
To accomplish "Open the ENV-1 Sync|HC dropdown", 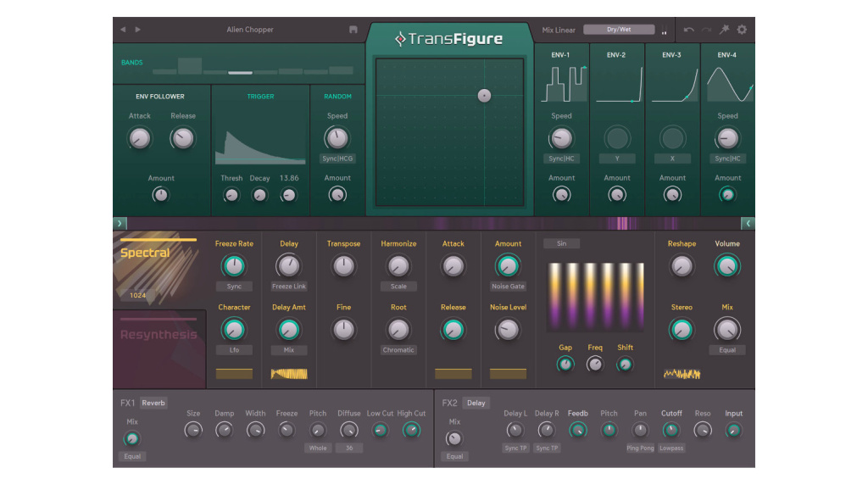I will pos(561,159).
